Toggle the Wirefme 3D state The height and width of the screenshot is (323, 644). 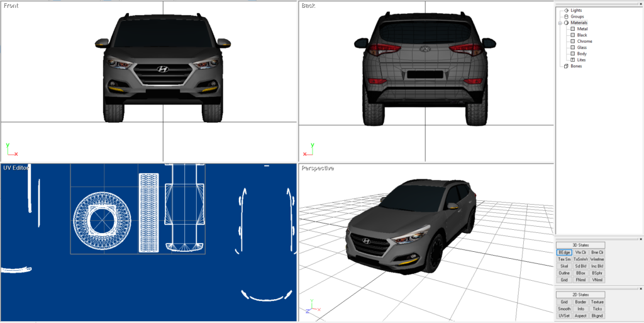pyautogui.click(x=597, y=259)
